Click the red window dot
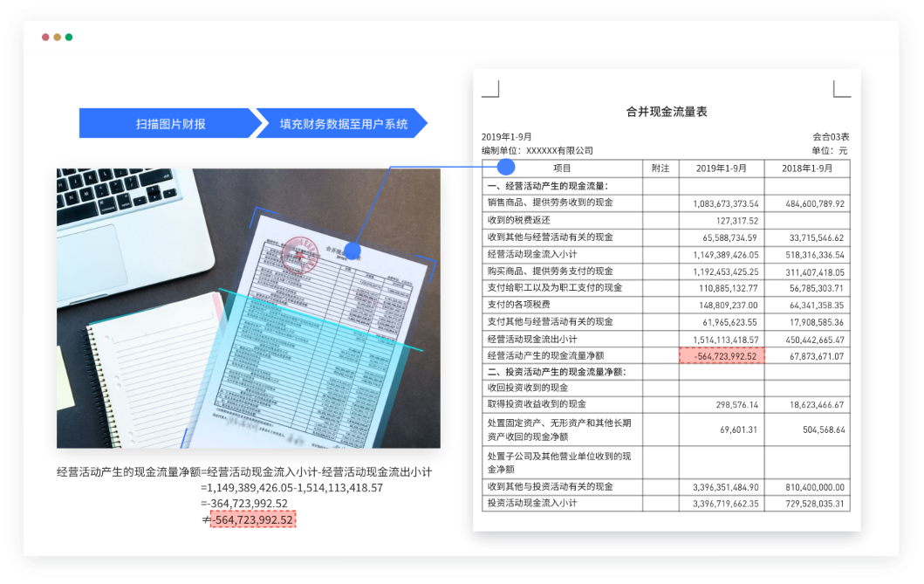This screenshot has height=584, width=924. (45, 38)
